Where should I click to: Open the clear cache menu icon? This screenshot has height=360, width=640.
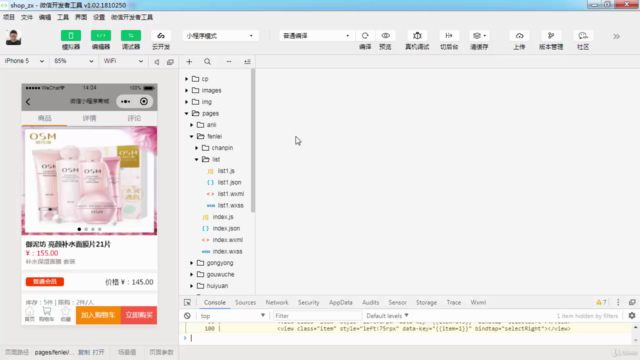coord(479,36)
